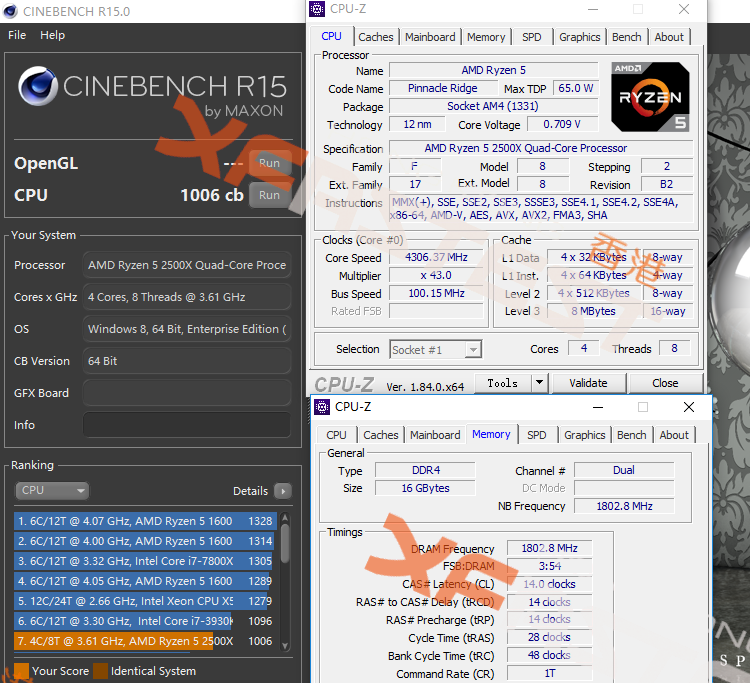
Task: Click the memory Size 16 GBytes value
Action: click(x=425, y=488)
